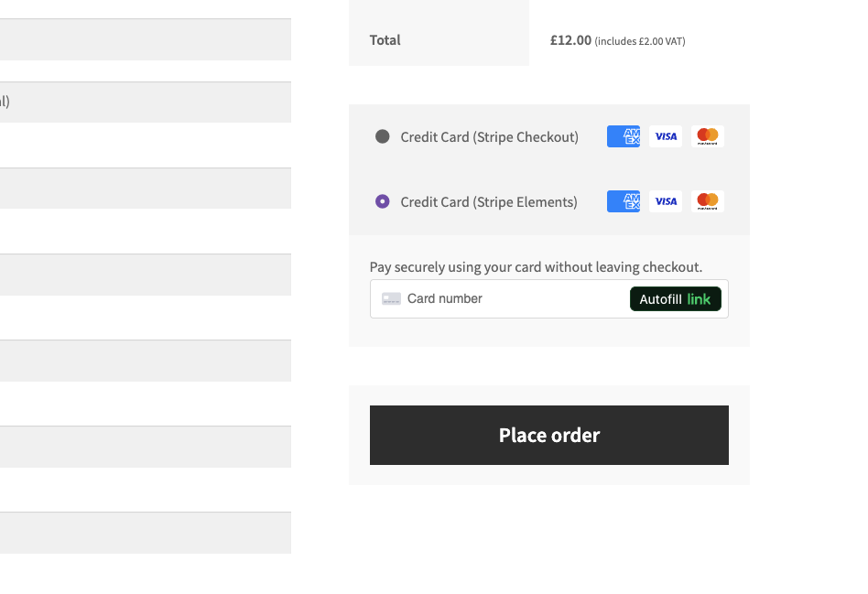
Task: Click the Place order button
Action: click(x=549, y=435)
